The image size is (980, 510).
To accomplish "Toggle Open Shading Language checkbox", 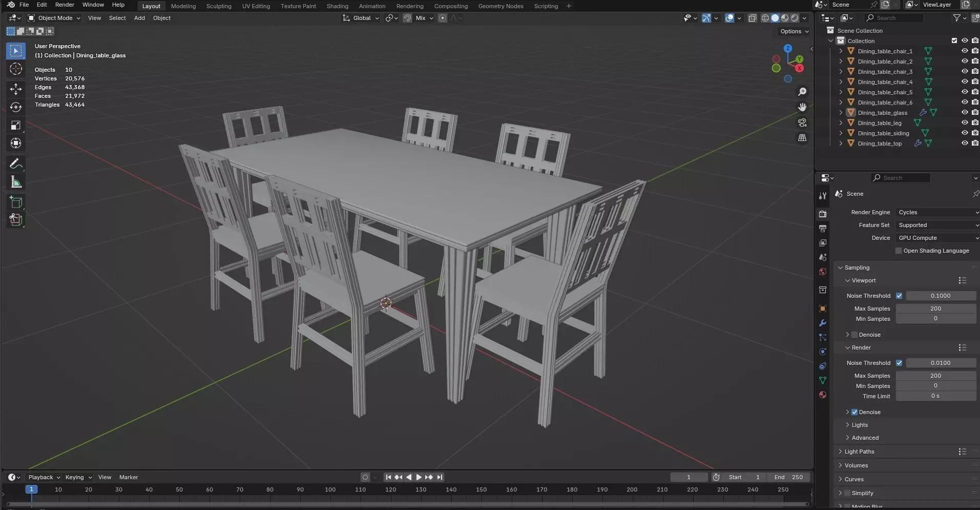I will tap(898, 251).
